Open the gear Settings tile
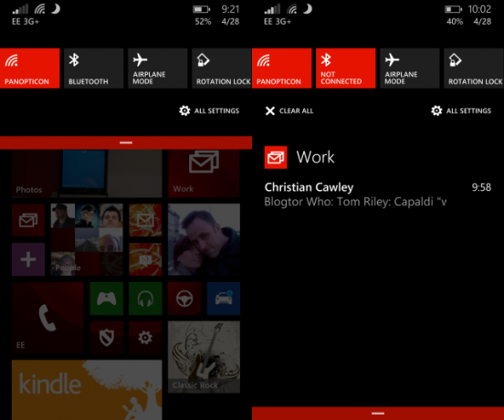This screenshot has height=420, width=504. [x=145, y=338]
